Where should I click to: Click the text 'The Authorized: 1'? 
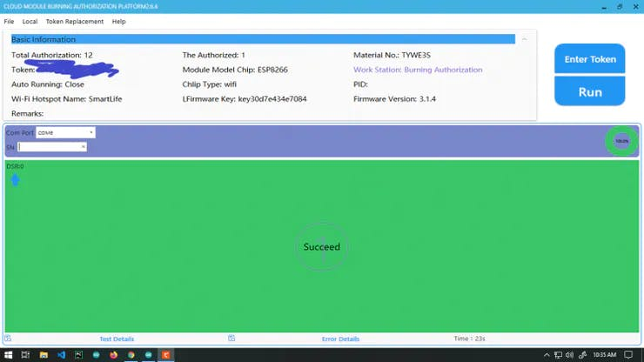click(x=213, y=55)
